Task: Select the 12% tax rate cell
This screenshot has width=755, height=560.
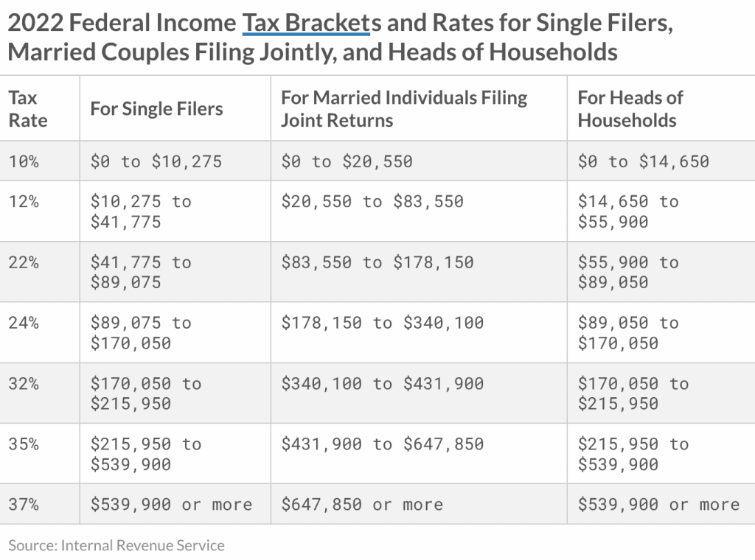Action: pyautogui.click(x=24, y=201)
